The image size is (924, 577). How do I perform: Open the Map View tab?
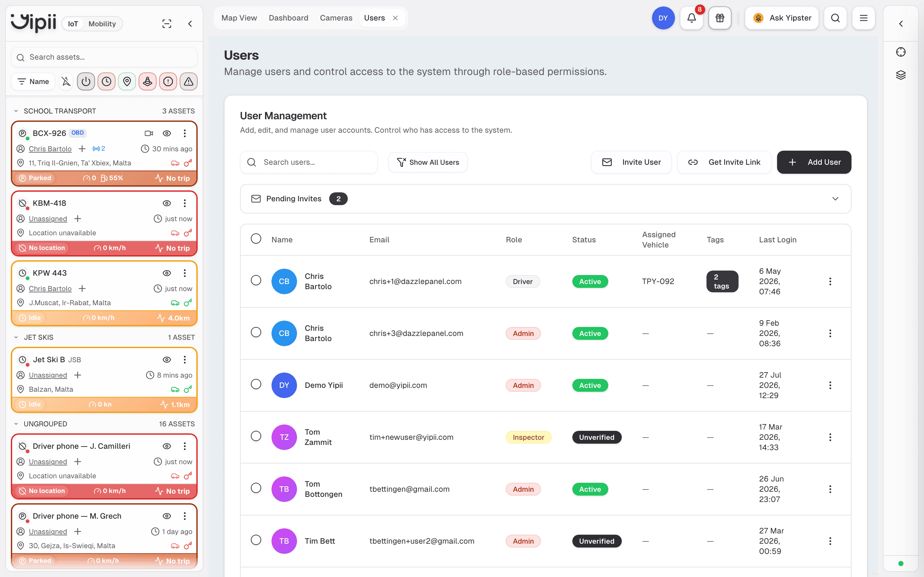point(239,18)
